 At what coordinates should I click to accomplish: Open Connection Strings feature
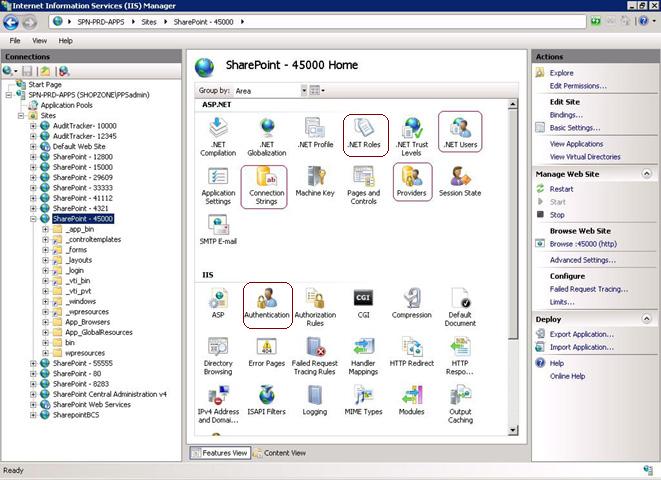pos(266,185)
